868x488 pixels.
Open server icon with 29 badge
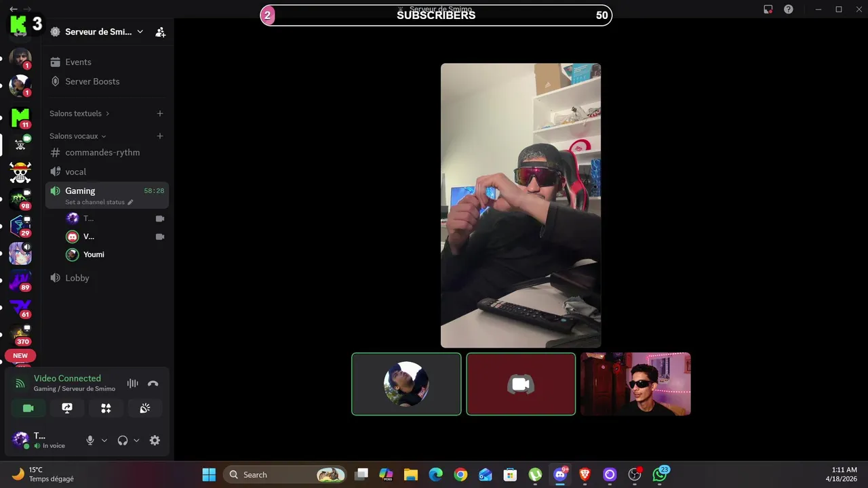coord(20,226)
